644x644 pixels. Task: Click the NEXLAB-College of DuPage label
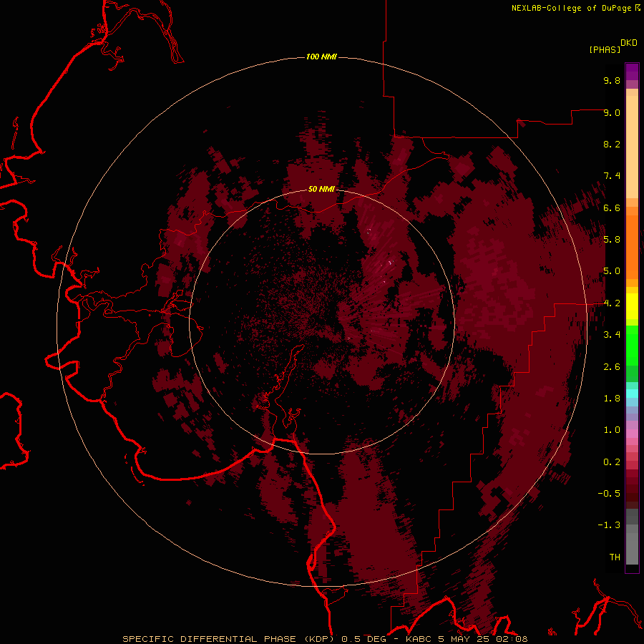(x=571, y=8)
